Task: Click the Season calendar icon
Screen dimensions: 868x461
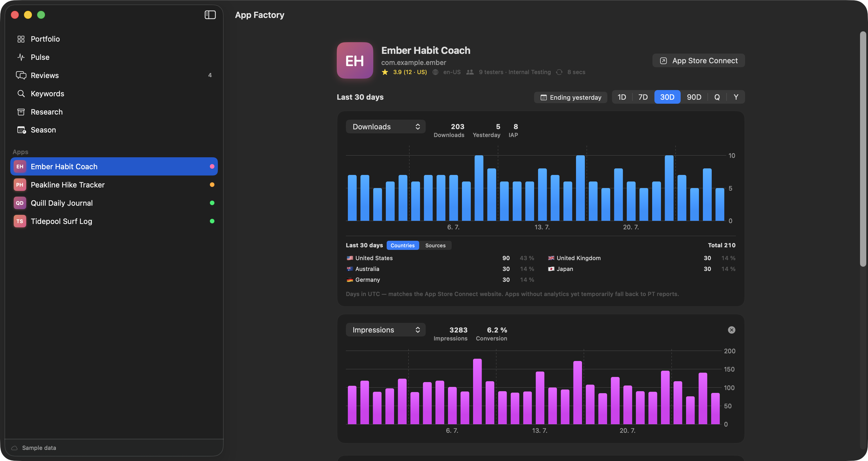Action: pyautogui.click(x=22, y=130)
